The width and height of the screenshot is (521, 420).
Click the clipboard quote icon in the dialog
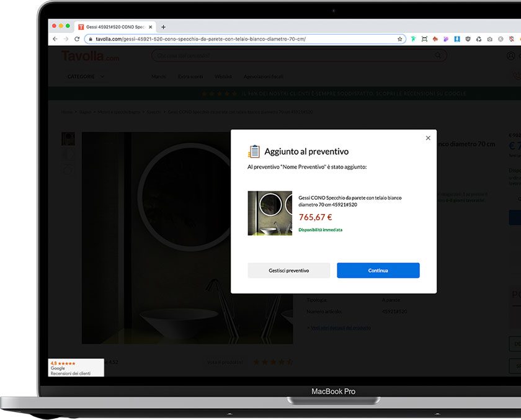tap(254, 151)
